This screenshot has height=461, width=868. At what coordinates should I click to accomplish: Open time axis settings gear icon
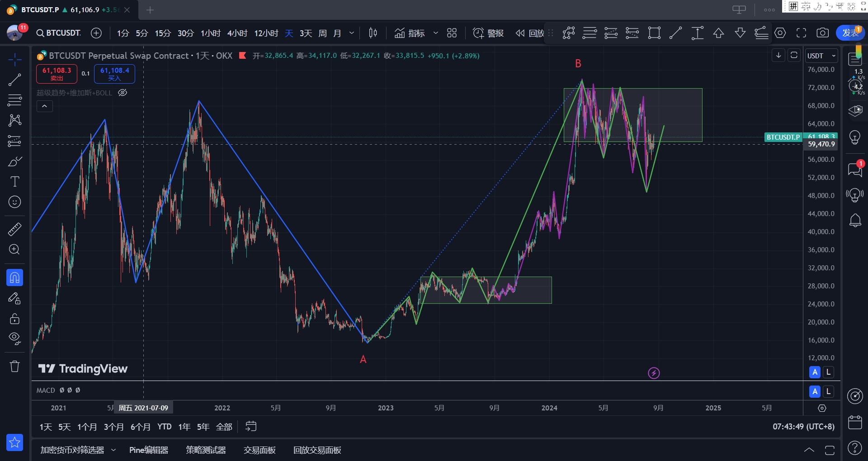pyautogui.click(x=822, y=408)
